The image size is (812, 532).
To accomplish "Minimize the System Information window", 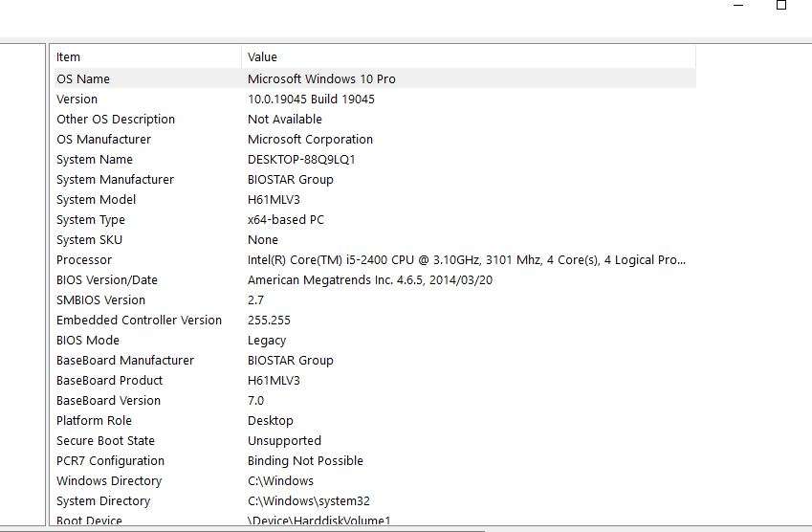I will (x=738, y=5).
